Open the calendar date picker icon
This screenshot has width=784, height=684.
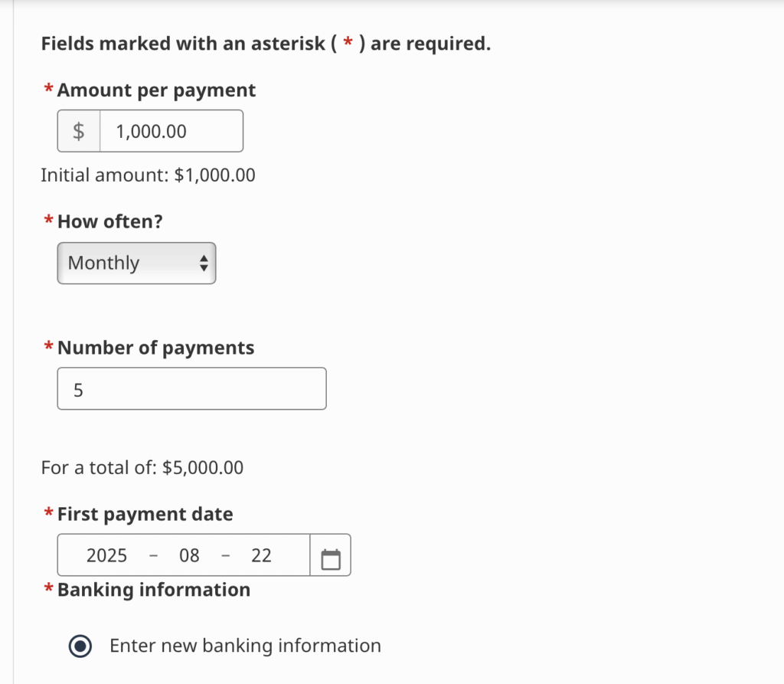coord(331,555)
